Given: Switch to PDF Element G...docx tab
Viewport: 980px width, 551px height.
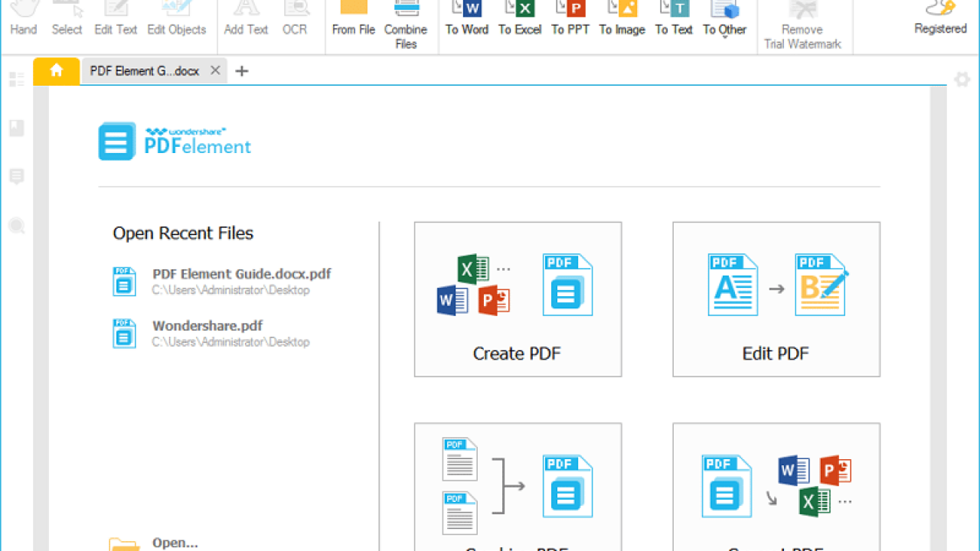Looking at the screenshot, I should pyautogui.click(x=145, y=70).
